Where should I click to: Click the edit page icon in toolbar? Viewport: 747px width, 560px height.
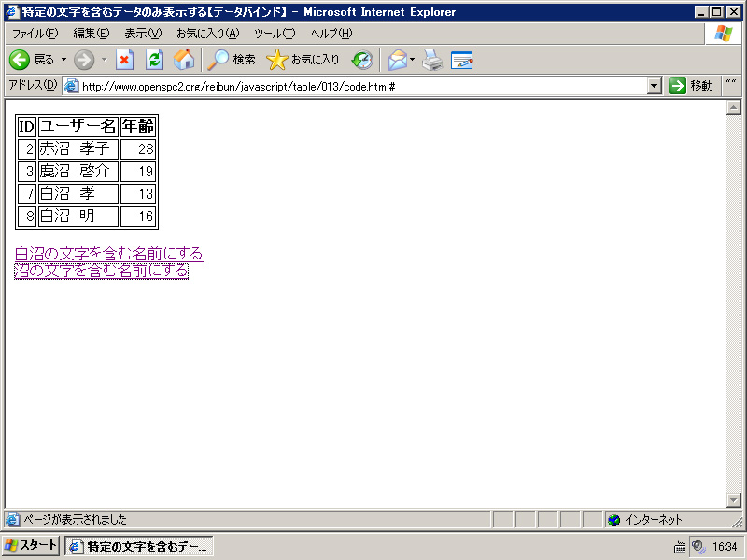pyautogui.click(x=461, y=60)
